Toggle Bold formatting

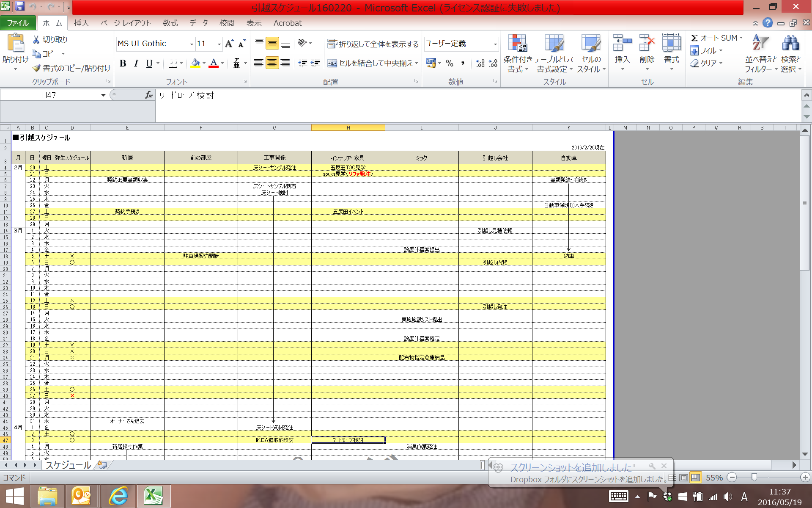click(x=123, y=63)
